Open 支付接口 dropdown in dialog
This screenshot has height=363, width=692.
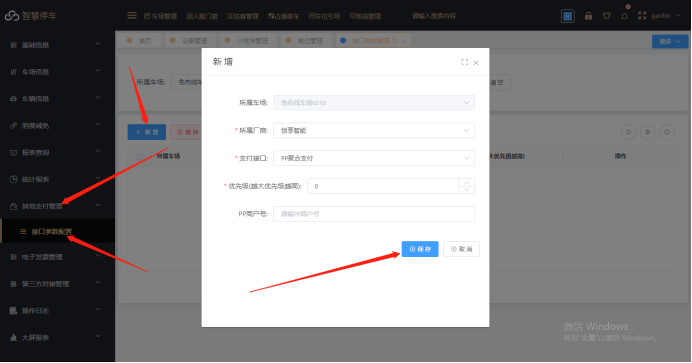click(374, 158)
